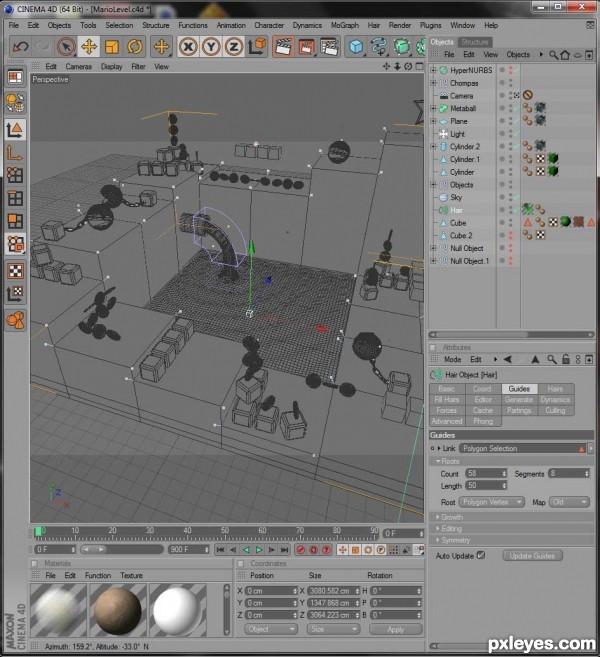Switch to Polygons mode icon
The image size is (600, 657).
pyautogui.click(x=16, y=221)
